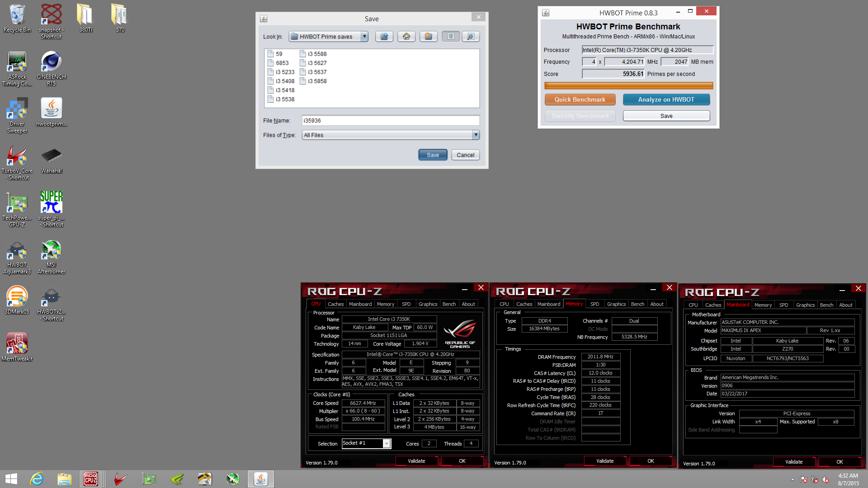Launch 3DMark05 desktop icon
This screenshot has height=488, width=868.
point(17,300)
